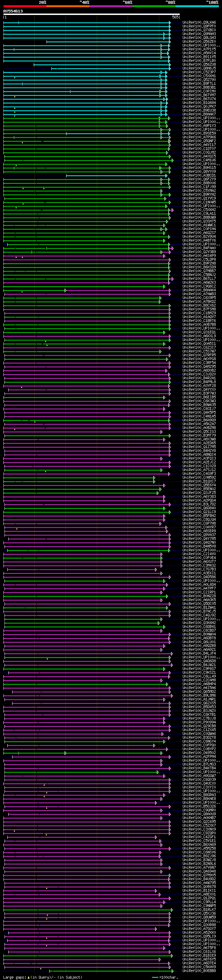The width and height of the screenshot is (222, 980).
Task: Select hit UniRef100_C5XKH2
Action: pos(199,210)
